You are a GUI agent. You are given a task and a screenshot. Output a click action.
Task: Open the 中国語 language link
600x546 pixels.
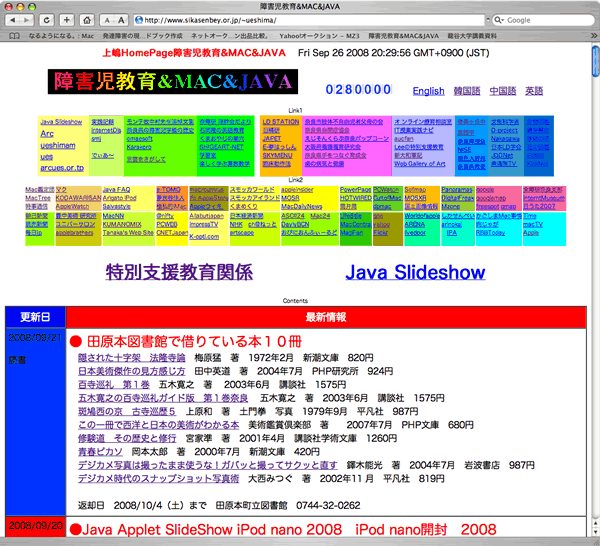[503, 91]
